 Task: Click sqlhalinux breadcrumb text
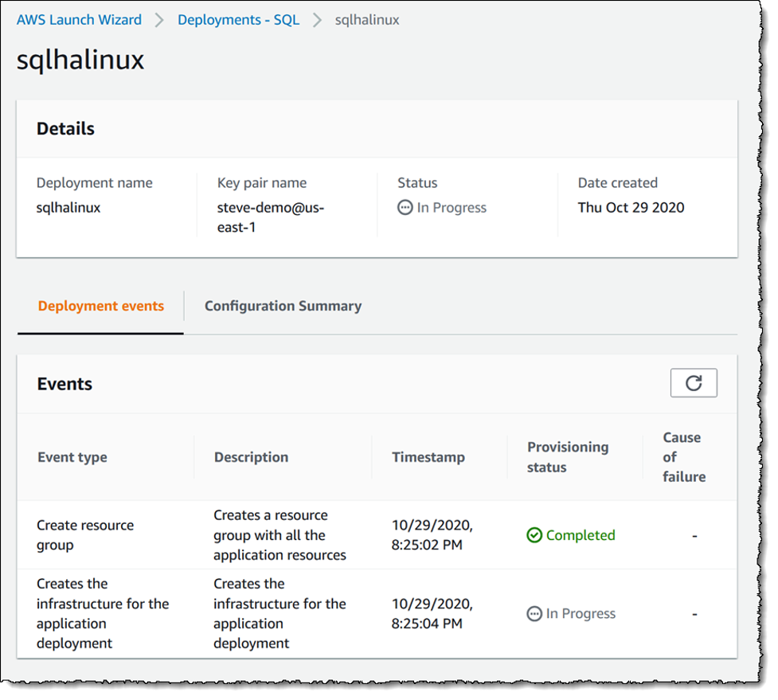pyautogui.click(x=367, y=20)
